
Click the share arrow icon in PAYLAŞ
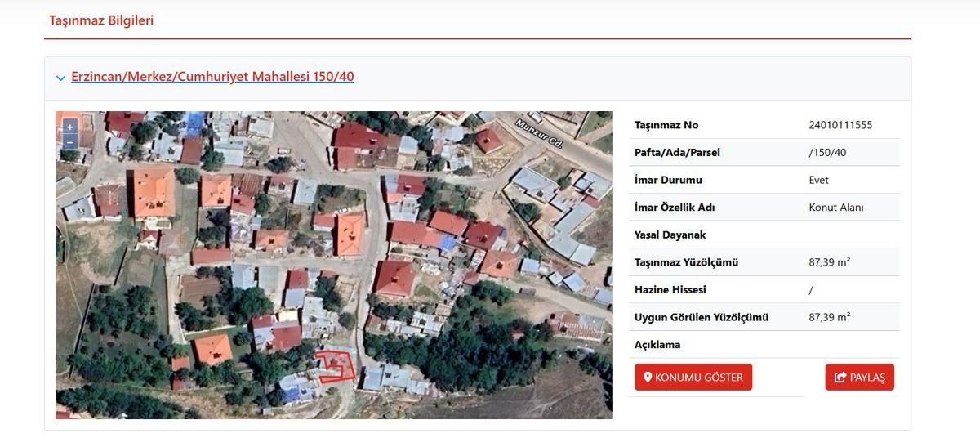(x=840, y=378)
